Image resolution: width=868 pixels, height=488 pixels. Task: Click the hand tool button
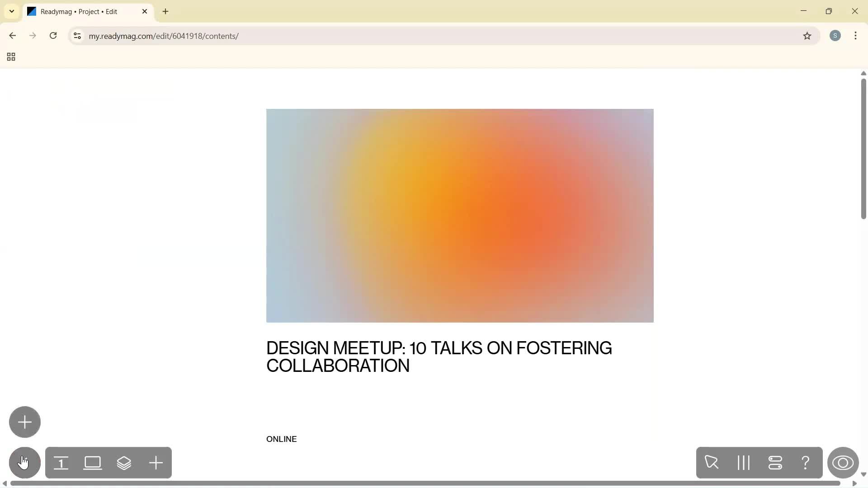click(x=24, y=463)
